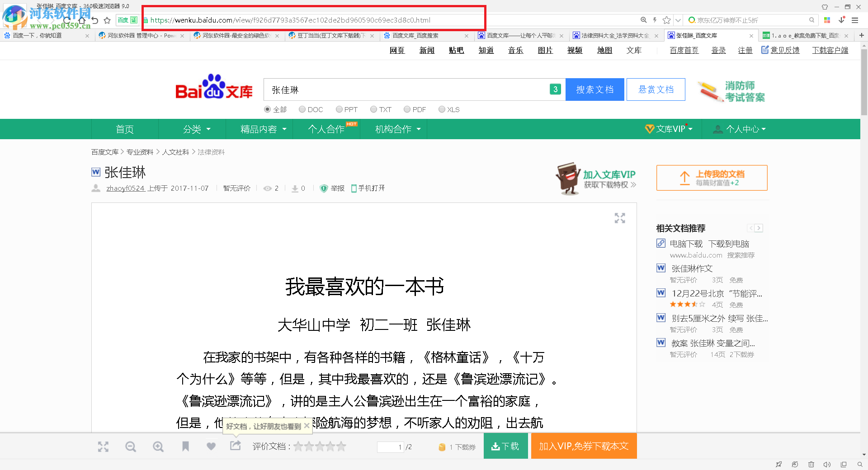Choose the DOC file type filter

(x=302, y=109)
